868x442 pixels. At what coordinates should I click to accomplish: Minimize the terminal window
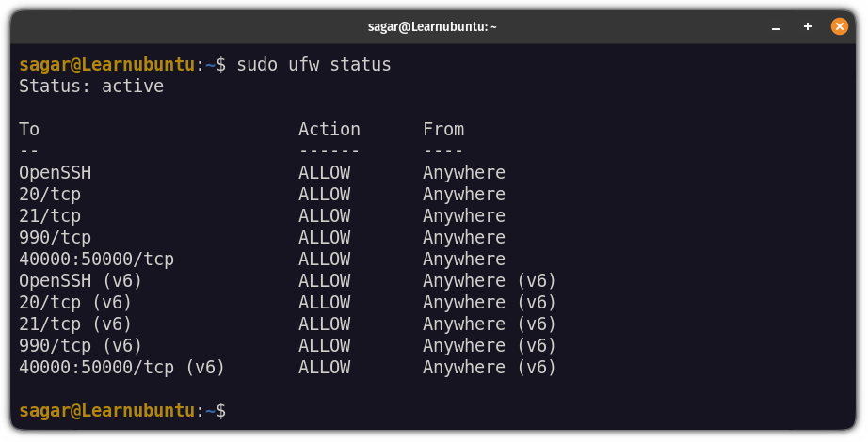pyautogui.click(x=776, y=26)
